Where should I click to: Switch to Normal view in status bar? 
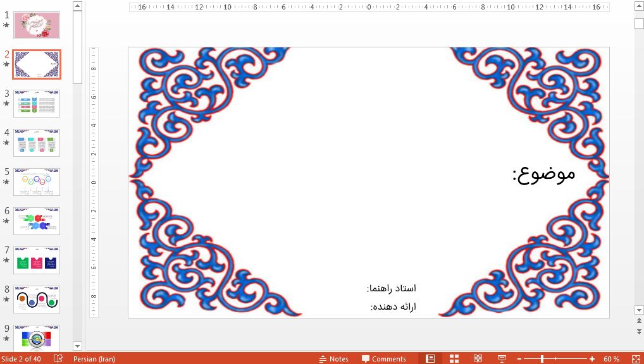point(430,358)
